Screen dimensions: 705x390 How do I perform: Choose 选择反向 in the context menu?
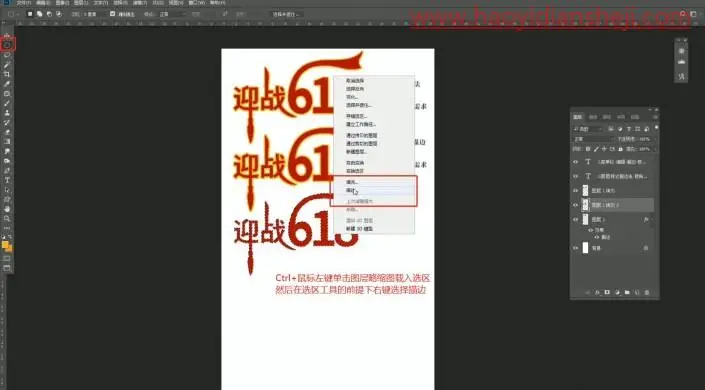click(355, 89)
